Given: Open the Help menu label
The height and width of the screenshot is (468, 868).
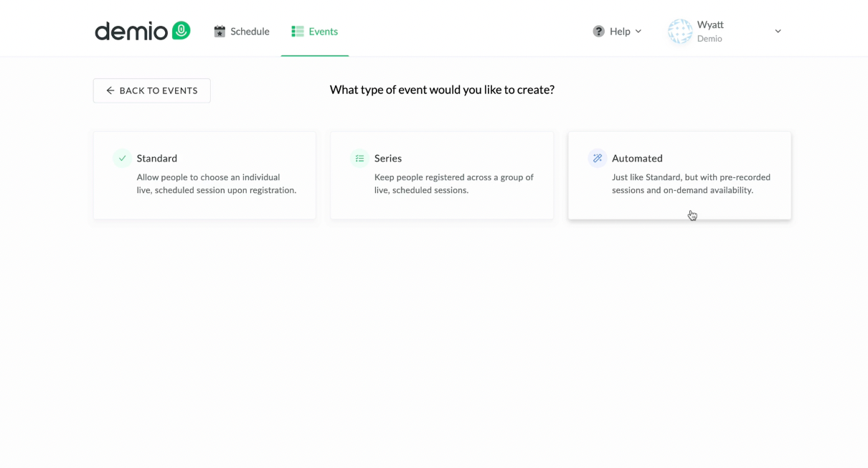Looking at the screenshot, I should click(620, 32).
